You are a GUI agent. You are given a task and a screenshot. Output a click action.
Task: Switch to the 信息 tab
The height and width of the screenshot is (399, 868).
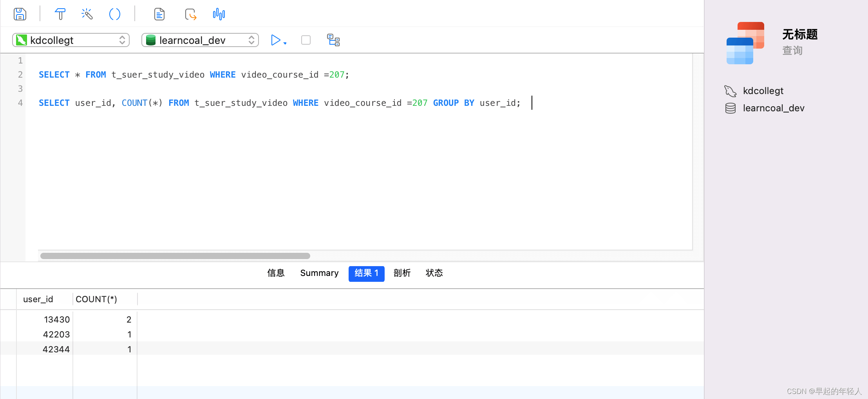[276, 273]
